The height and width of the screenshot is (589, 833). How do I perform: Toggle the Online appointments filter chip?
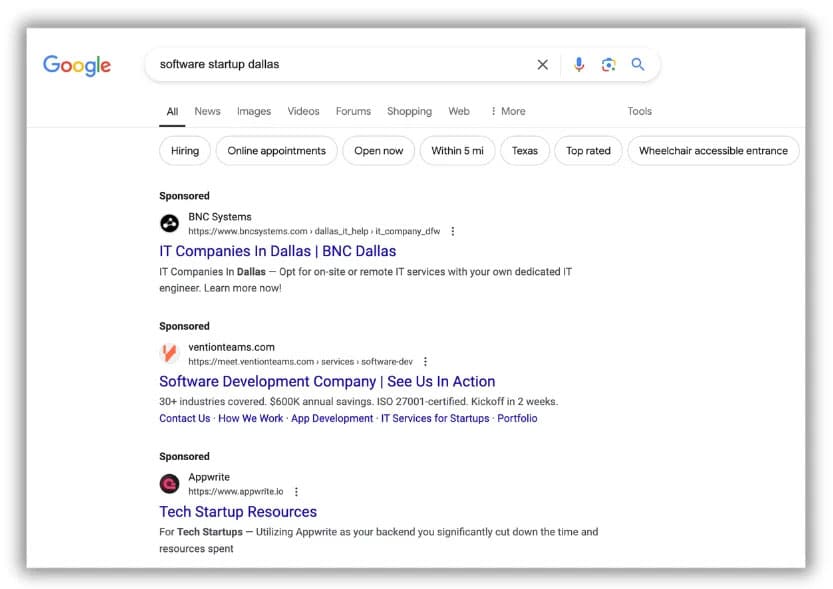(276, 151)
